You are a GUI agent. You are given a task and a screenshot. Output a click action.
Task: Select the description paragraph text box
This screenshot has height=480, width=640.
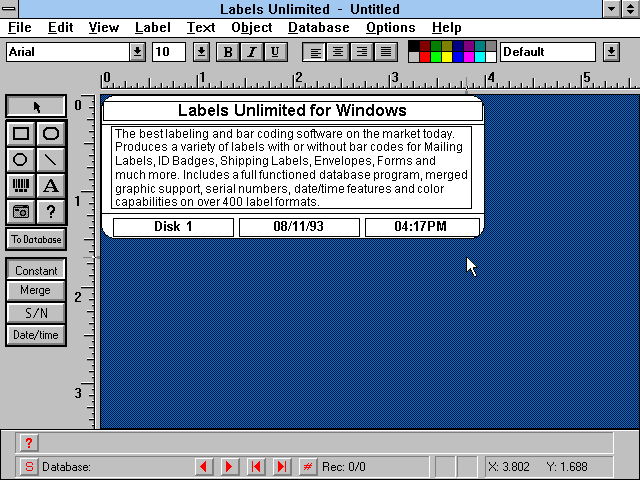click(291, 167)
